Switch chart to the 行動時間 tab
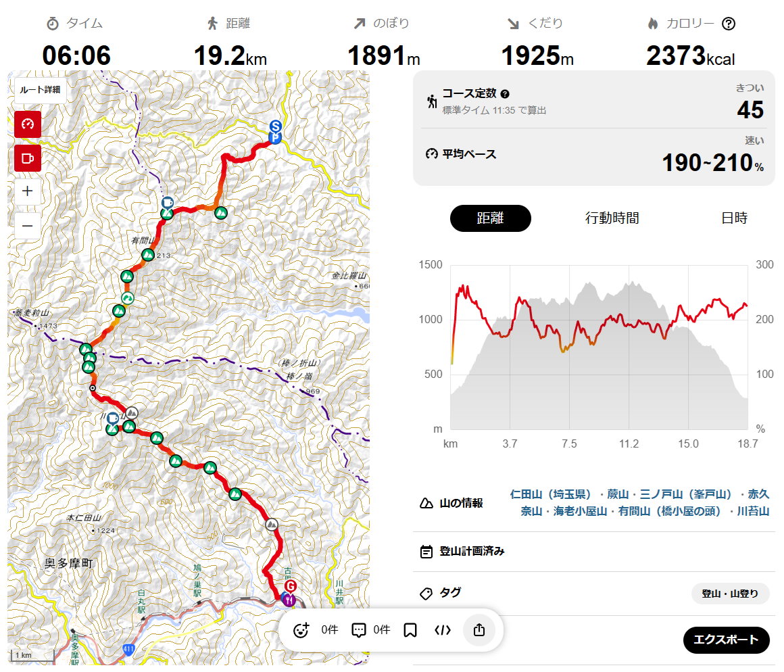The height and width of the screenshot is (672, 784). coord(612,218)
